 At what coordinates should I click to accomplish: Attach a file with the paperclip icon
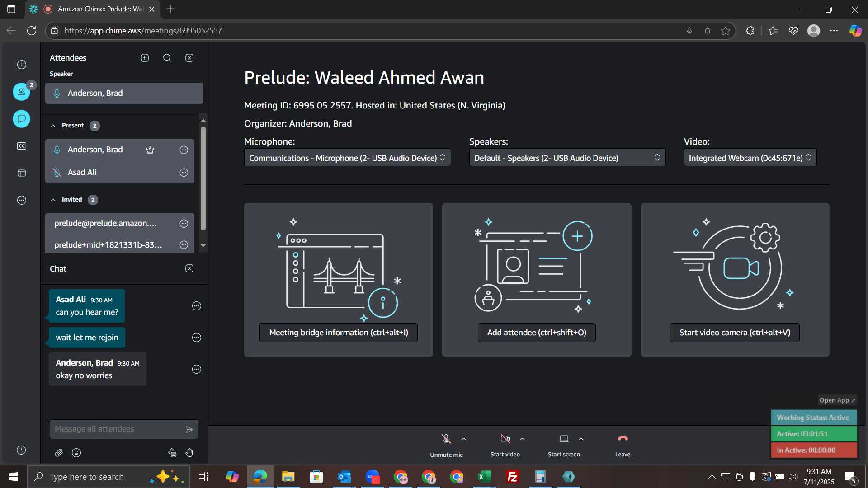click(59, 453)
